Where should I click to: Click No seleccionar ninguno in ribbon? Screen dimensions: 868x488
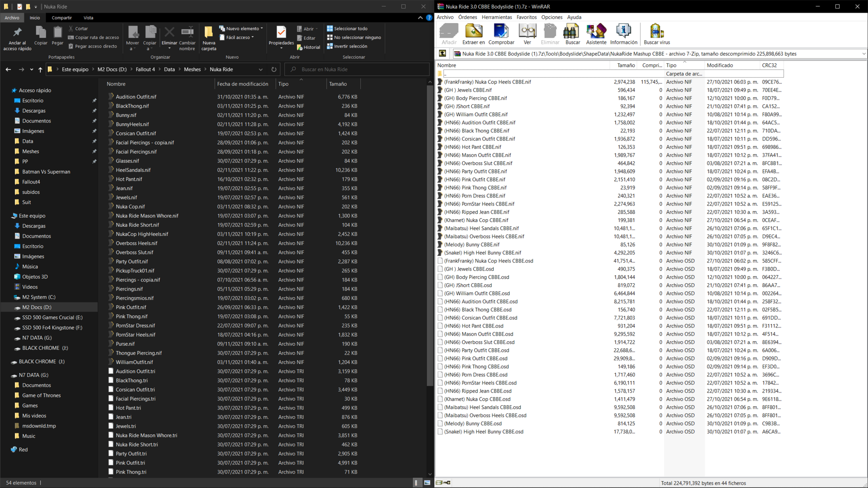coord(354,38)
